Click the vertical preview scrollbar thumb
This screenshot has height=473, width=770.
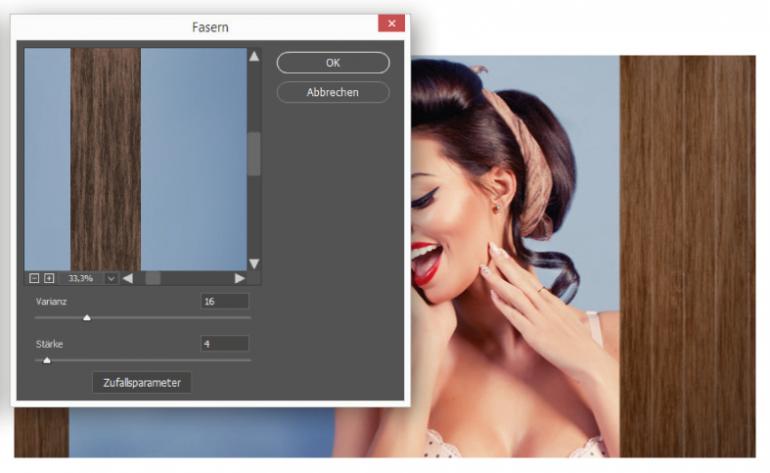click(254, 154)
